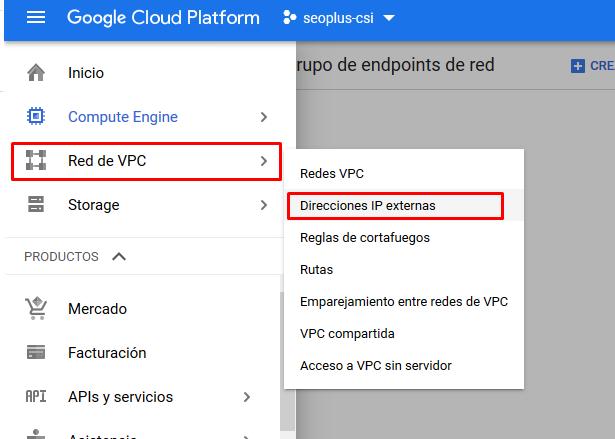This screenshot has width=615, height=439.
Task: Click the Mercado shopping cart icon
Action: pos(36,309)
